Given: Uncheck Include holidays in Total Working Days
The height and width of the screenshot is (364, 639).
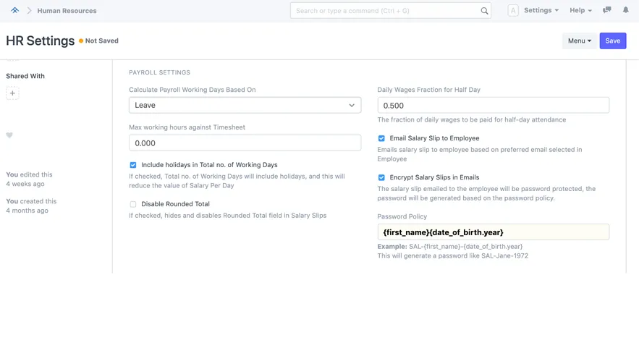Looking at the screenshot, I should (x=133, y=165).
